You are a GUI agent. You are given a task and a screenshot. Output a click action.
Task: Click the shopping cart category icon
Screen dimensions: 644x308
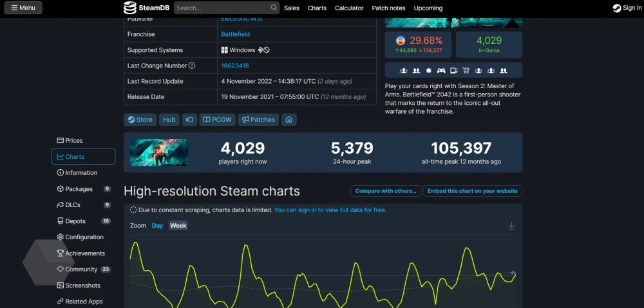pyautogui.click(x=466, y=70)
